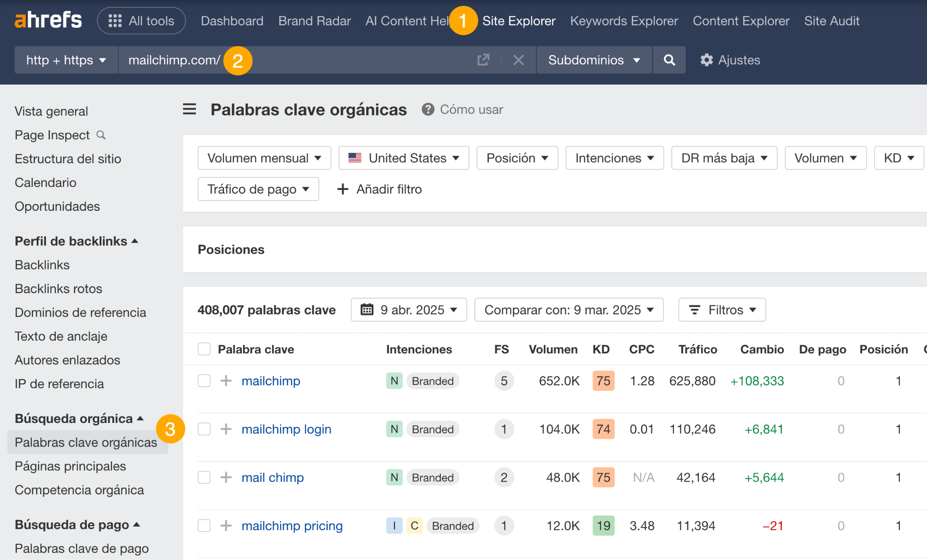Click the Page Inspect magnifier icon
Screen dimensions: 927x560
coord(101,135)
